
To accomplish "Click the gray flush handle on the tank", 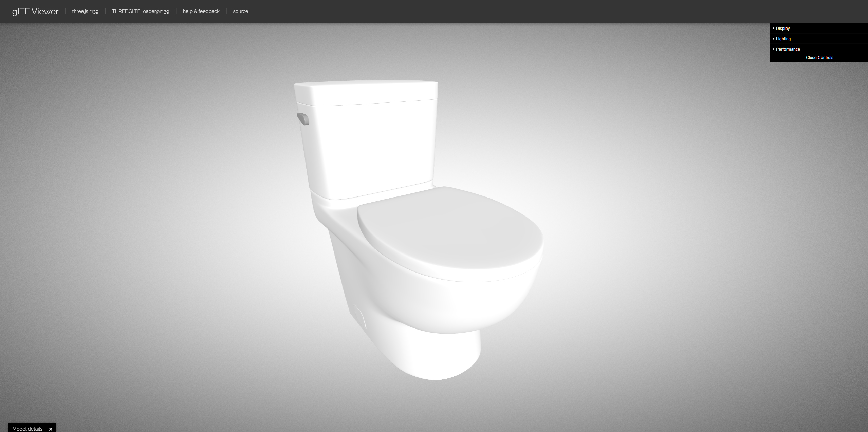I will [x=303, y=119].
